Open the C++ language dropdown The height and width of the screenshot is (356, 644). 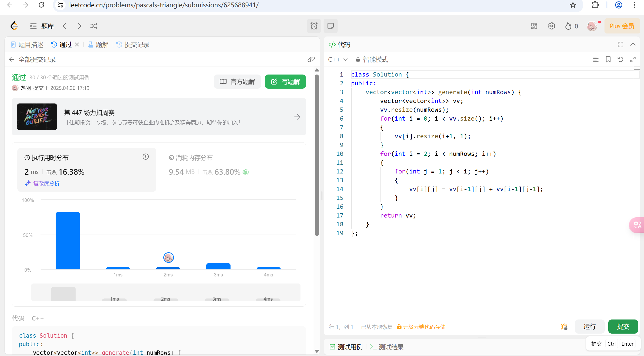pyautogui.click(x=338, y=59)
